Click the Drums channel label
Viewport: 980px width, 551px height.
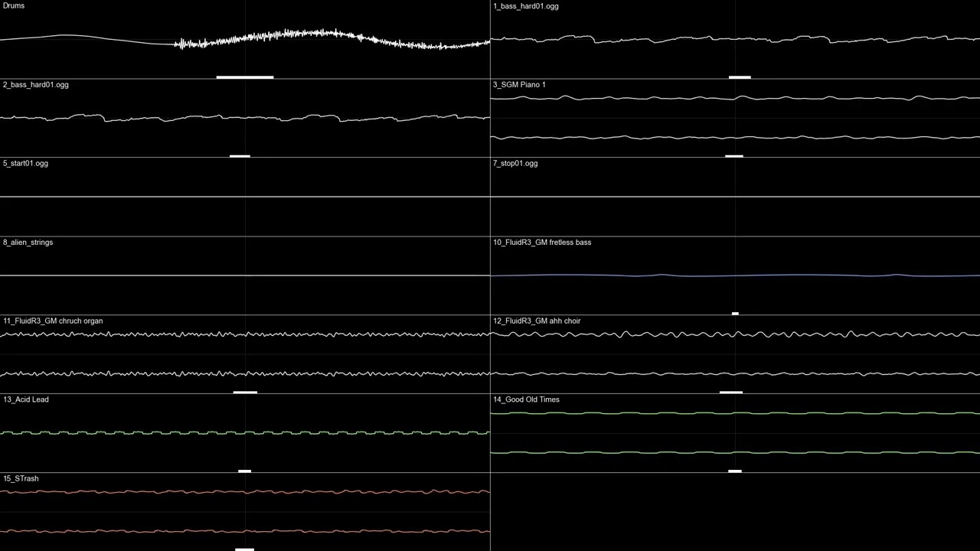[14, 6]
